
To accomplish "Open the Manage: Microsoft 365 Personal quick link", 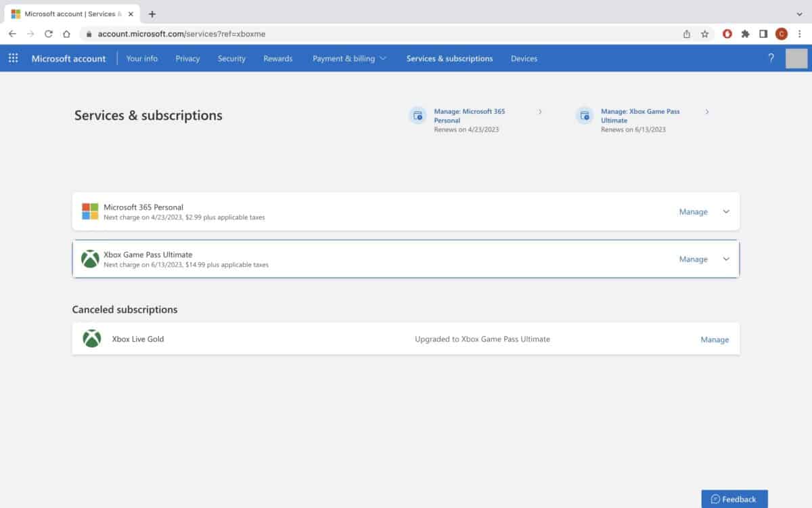I will pyautogui.click(x=470, y=115).
